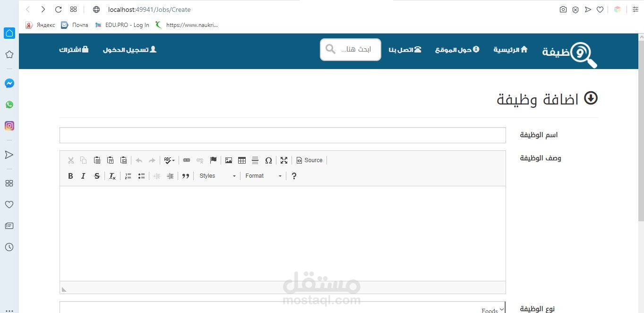Open الرئيسية home menu item
The height and width of the screenshot is (313, 644).
tap(510, 50)
